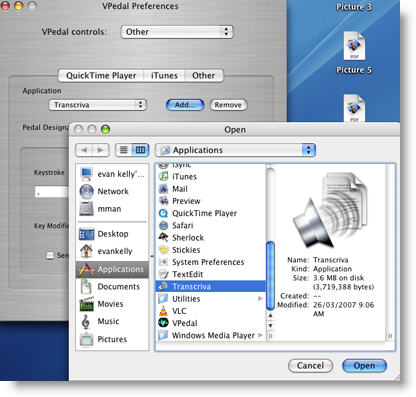Image resolution: width=416 pixels, height=397 pixels.
Task: Click the Mail app icon in list
Action: [x=163, y=189]
